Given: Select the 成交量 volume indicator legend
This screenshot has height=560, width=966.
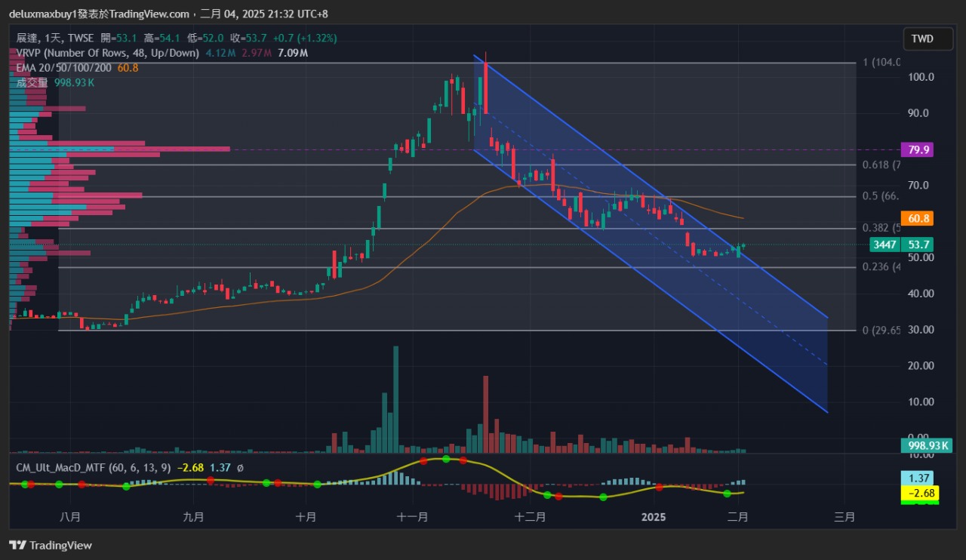Looking at the screenshot, I should coord(32,82).
